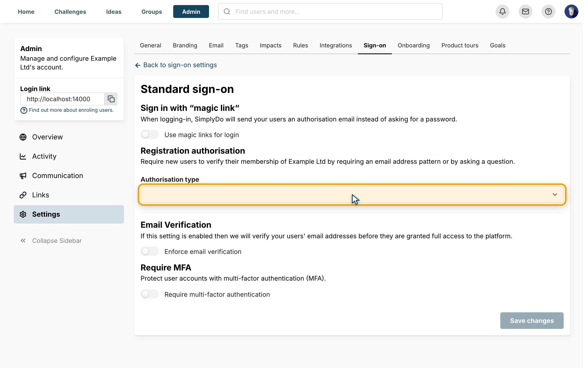Click the Activity chart icon
The image size is (588, 368).
pyautogui.click(x=23, y=156)
